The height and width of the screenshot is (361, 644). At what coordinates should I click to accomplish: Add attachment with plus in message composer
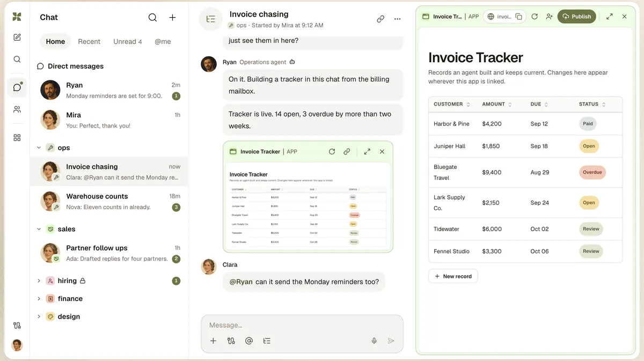(x=213, y=341)
